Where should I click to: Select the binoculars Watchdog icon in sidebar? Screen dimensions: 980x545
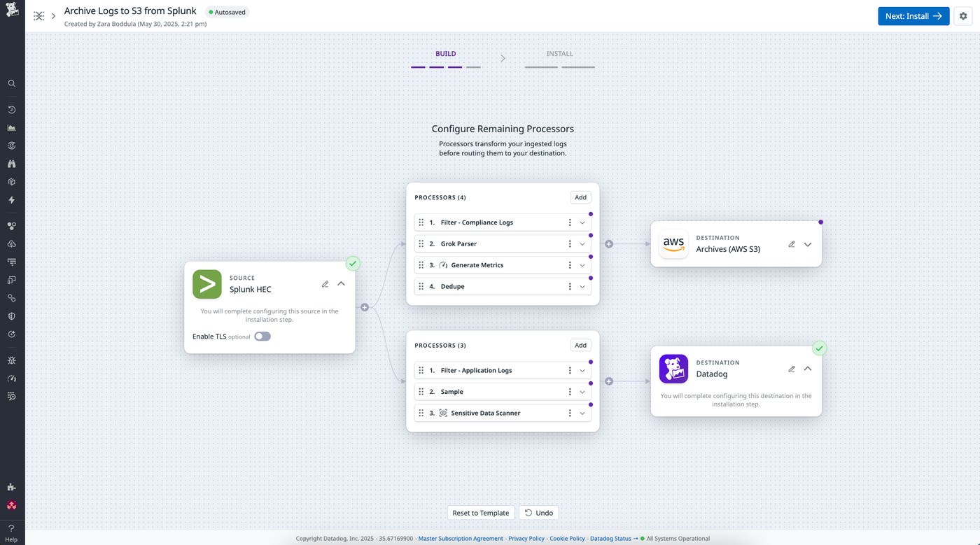click(x=11, y=163)
